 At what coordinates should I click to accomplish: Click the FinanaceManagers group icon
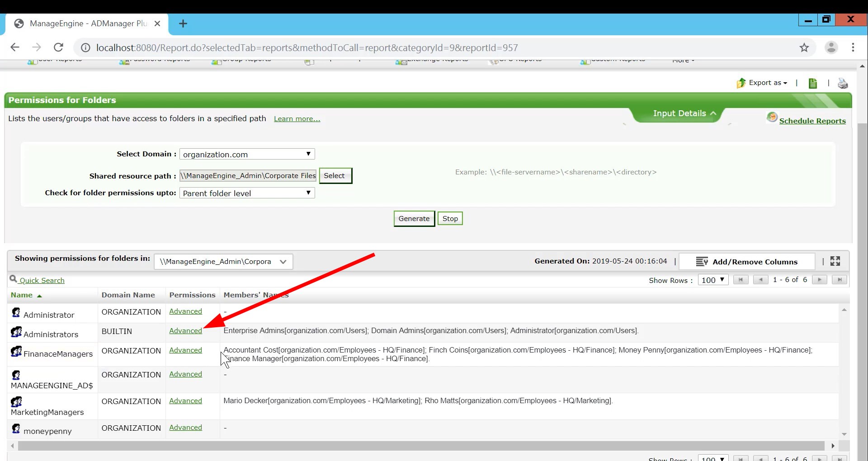[16, 351]
